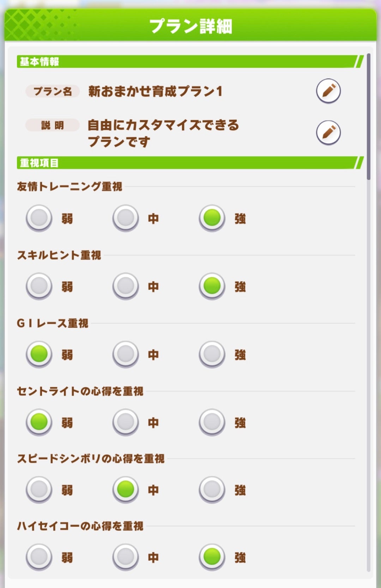This screenshot has width=381, height=588.
Task: Choose 強 for スキルヒント重視
Action: [x=212, y=286]
